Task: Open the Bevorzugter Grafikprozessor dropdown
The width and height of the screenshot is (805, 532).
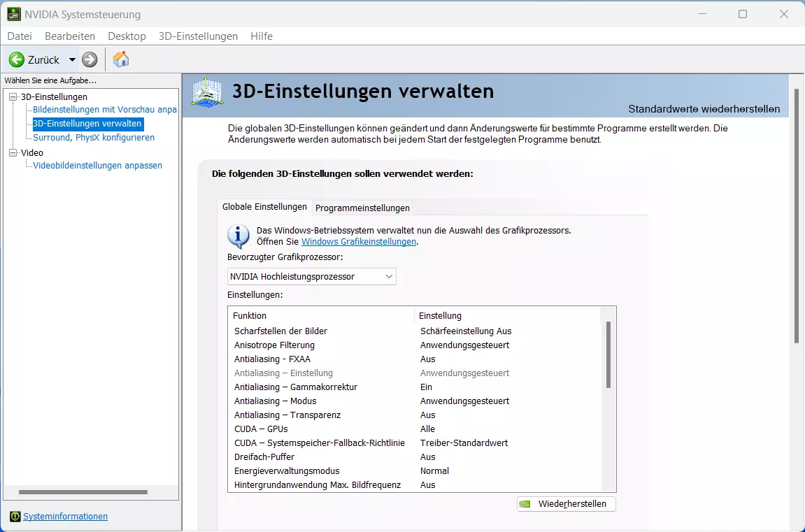Action: [312, 277]
